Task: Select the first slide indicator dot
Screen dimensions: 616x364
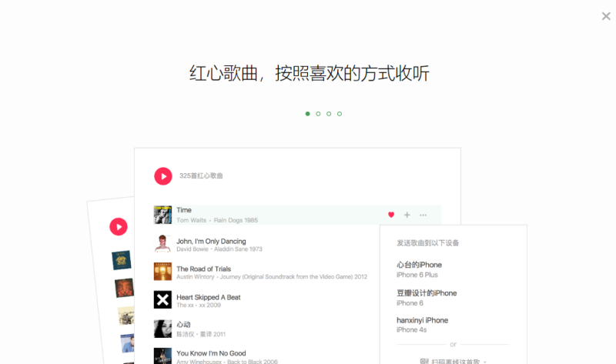Action: 307,114
